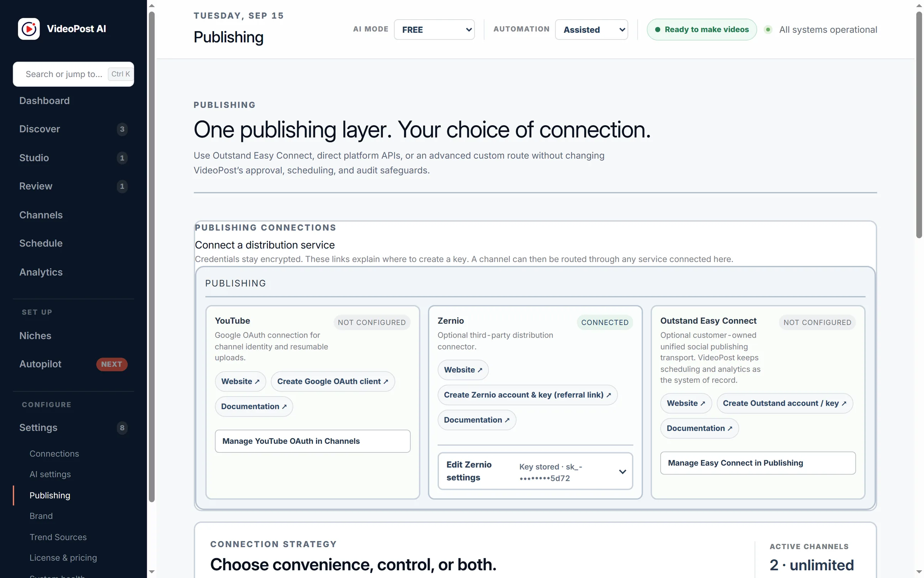The image size is (924, 578).
Task: Open Connections settings sub-item
Action: 54,454
